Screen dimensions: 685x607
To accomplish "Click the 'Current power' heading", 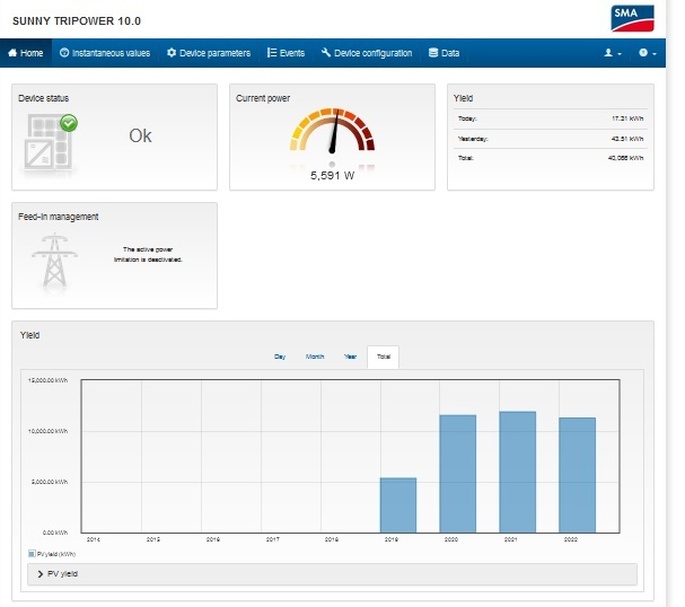I will point(263,98).
